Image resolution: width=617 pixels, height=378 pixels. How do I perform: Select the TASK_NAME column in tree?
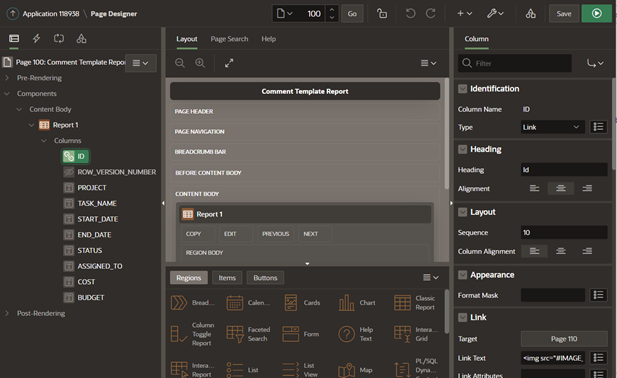(x=97, y=203)
